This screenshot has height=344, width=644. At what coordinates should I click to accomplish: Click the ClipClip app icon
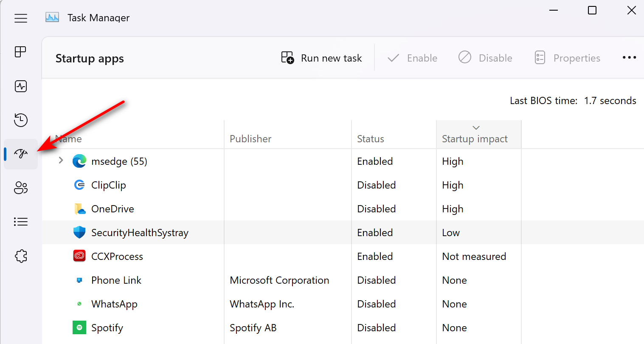pos(79,185)
